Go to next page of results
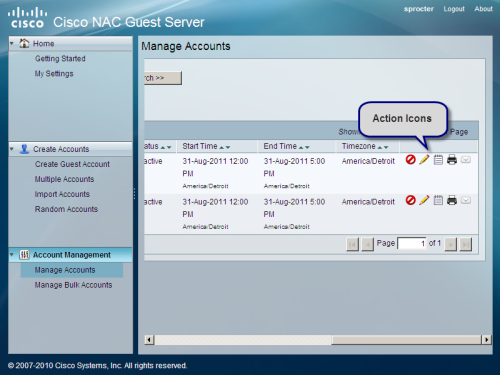This screenshot has width=500, height=375. tap(451, 244)
